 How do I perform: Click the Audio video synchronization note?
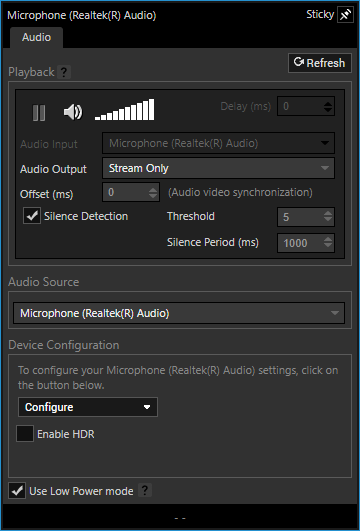(x=240, y=192)
